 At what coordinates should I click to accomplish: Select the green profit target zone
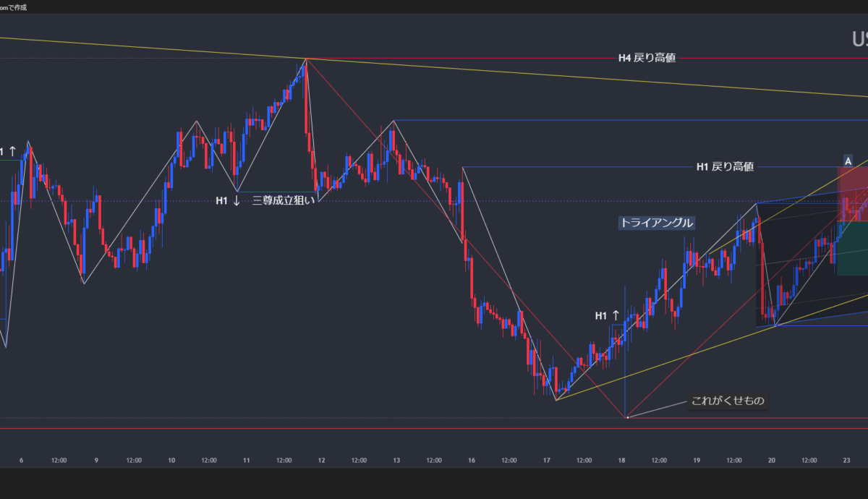pyautogui.click(x=852, y=248)
